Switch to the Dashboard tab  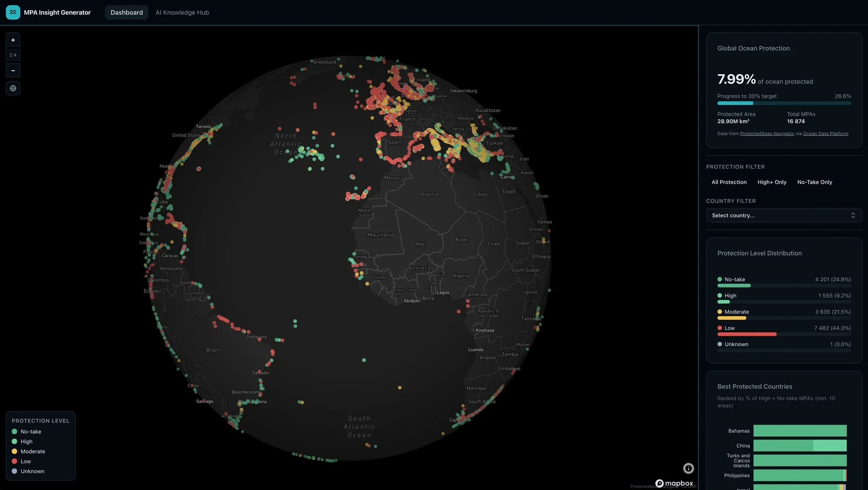coord(126,13)
